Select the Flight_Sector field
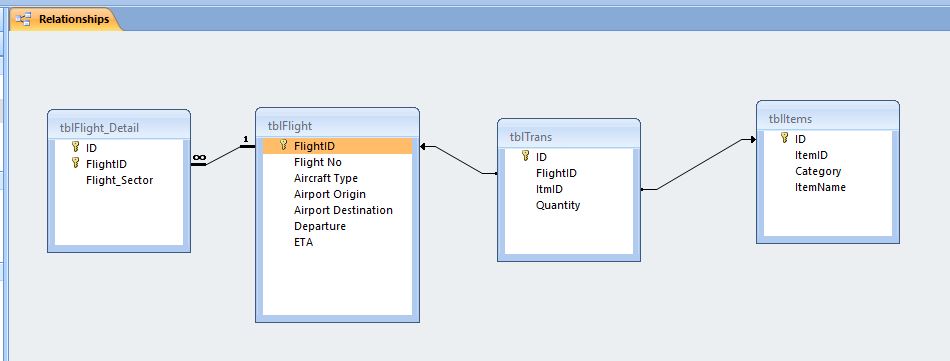The height and width of the screenshot is (361, 950). [119, 180]
